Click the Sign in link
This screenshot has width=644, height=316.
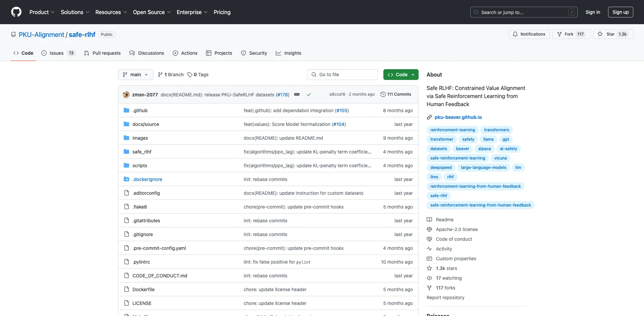(x=593, y=12)
